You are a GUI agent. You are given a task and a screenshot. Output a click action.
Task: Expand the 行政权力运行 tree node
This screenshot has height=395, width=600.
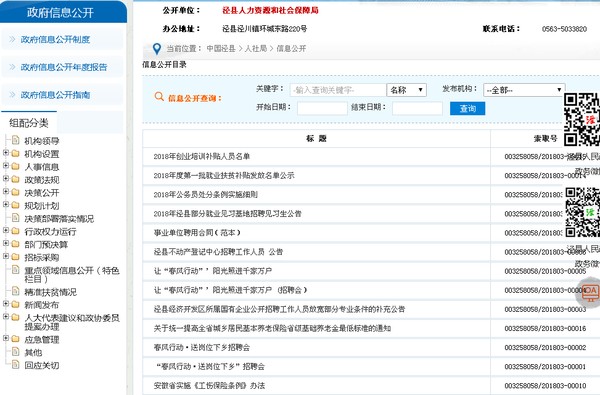pyautogui.click(x=6, y=230)
